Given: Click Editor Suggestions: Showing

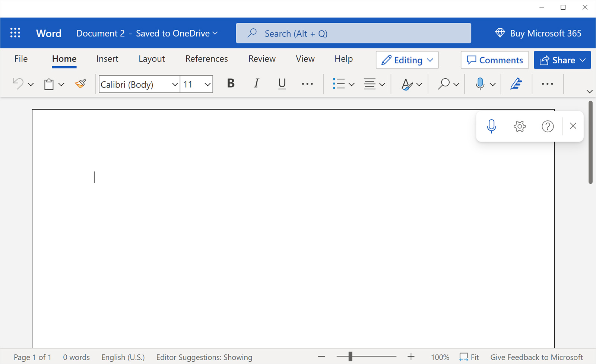Looking at the screenshot, I should click(204, 357).
